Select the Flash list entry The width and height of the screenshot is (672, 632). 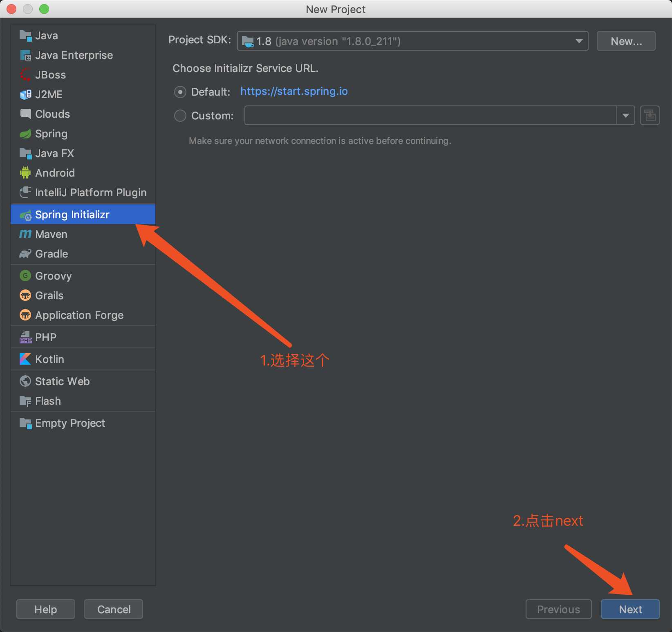83,401
